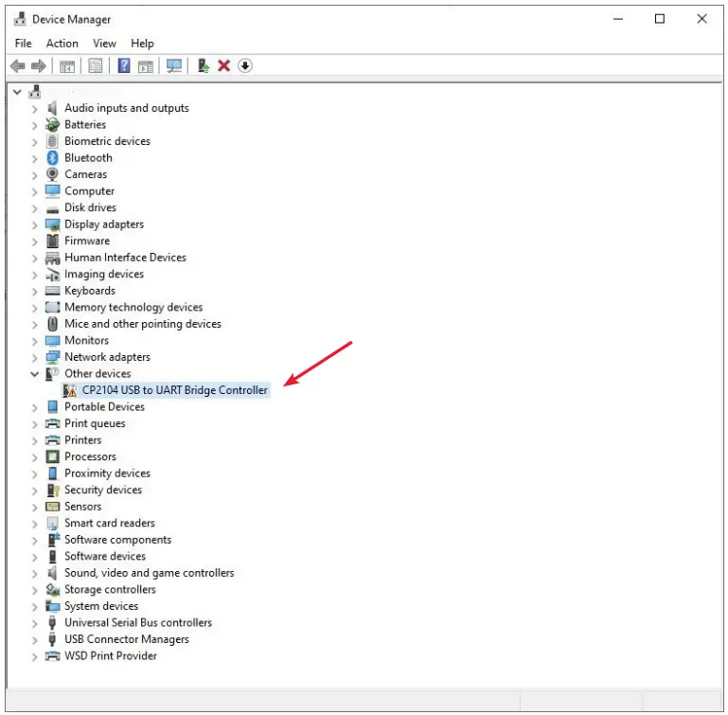The width and height of the screenshot is (728, 715).
Task: Open the View menu
Action: pos(104,44)
